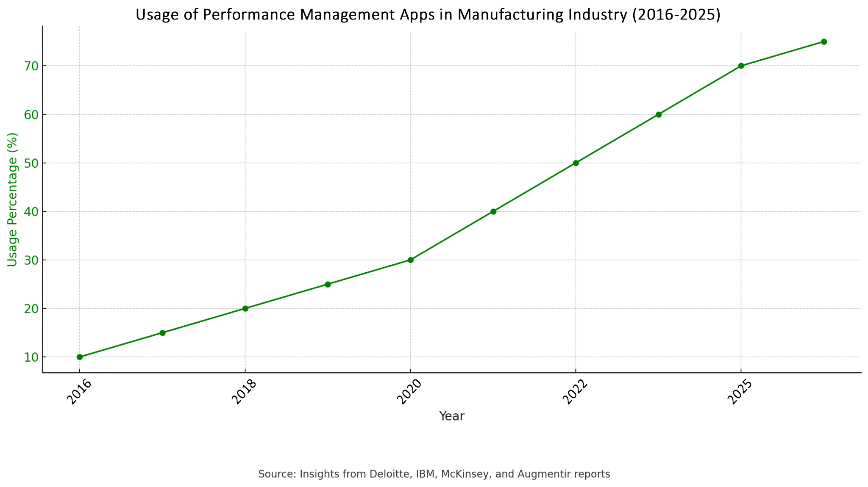Click the 2017 data point at 15%
The image size is (868, 487).
coord(162,333)
